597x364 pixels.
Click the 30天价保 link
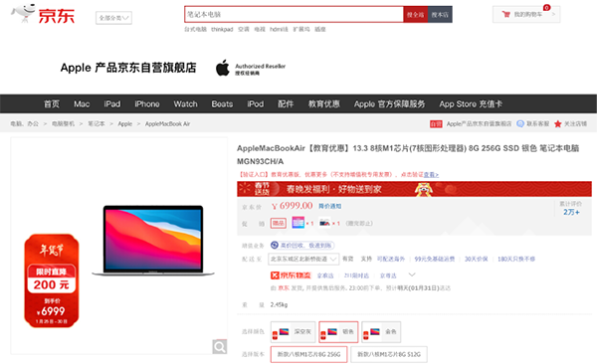coord(476,259)
